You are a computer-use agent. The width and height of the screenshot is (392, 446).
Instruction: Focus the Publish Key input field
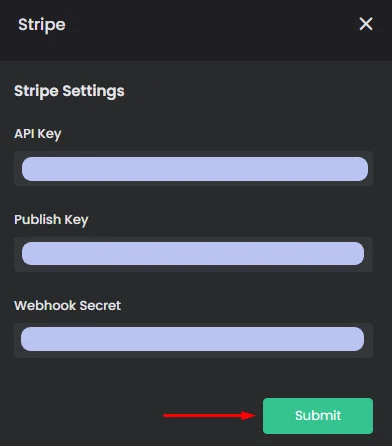tap(193, 254)
